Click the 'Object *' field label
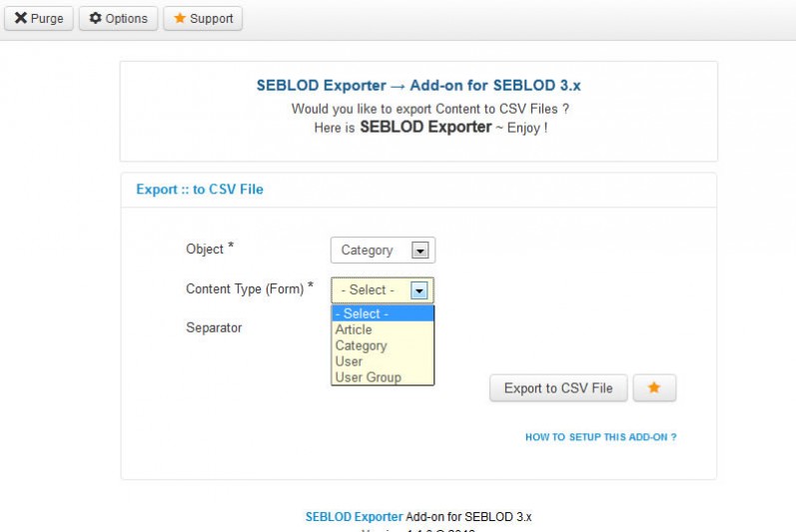Image resolution: width=796 pixels, height=532 pixels. [209, 249]
